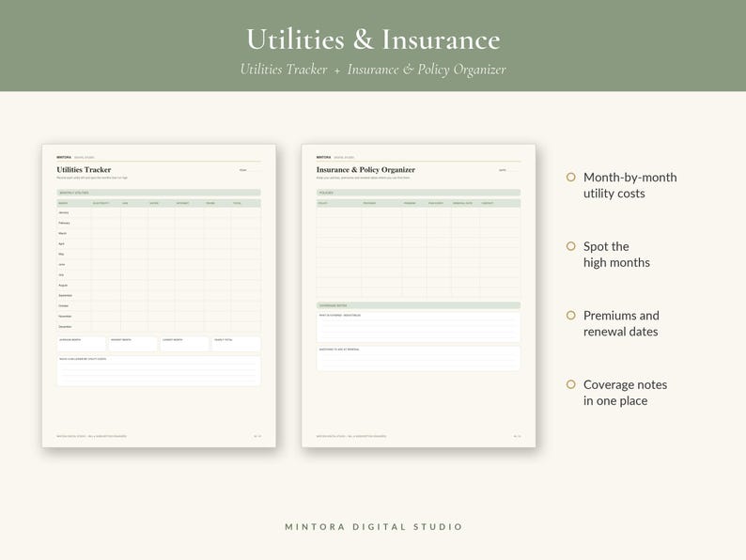
Task: Click the bullet circle beside Spot the high months
Action: pos(571,246)
